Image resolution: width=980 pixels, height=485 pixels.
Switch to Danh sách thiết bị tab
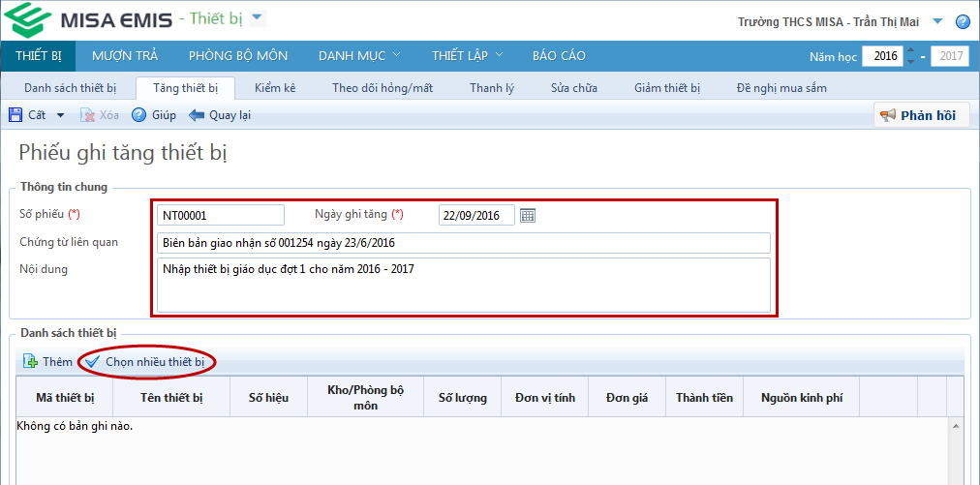point(71,88)
